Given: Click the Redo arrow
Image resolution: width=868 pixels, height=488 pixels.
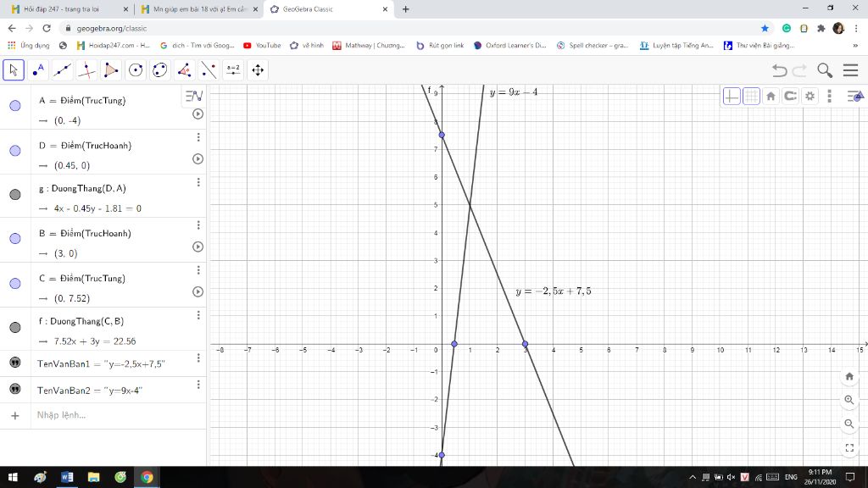Looking at the screenshot, I should click(x=800, y=70).
